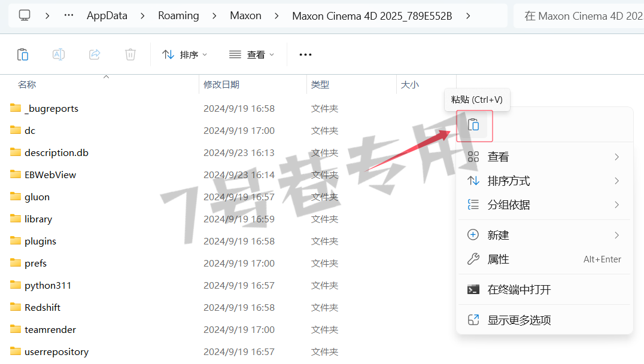Click the 2024/9/19 16:59 date of library

(x=239, y=219)
